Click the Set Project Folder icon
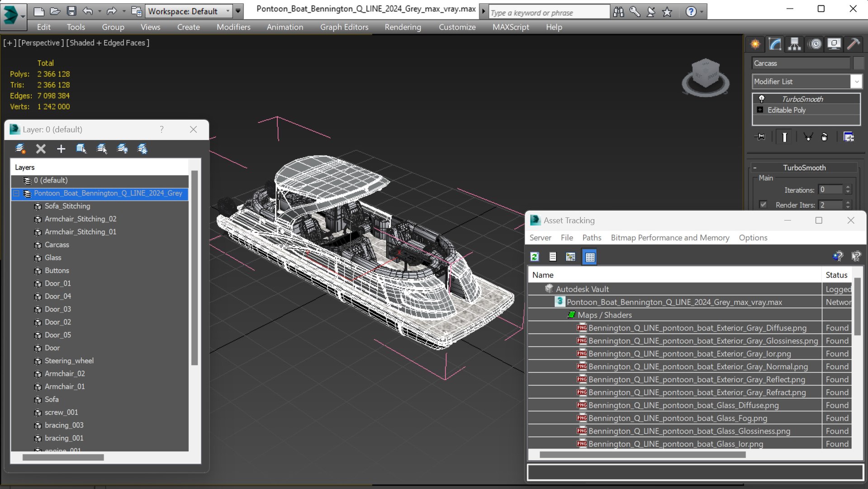 coord(136,11)
